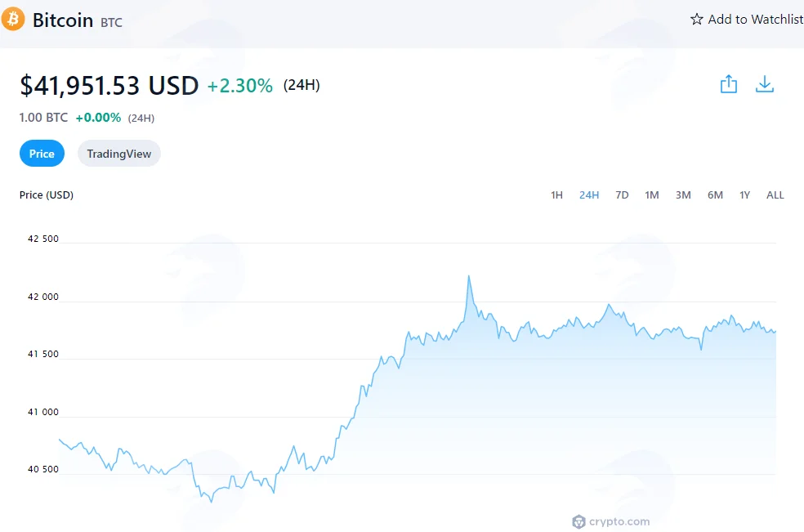Click the orange Bitcoin logo icon
Screen dimensions: 804x532
point(13,19)
